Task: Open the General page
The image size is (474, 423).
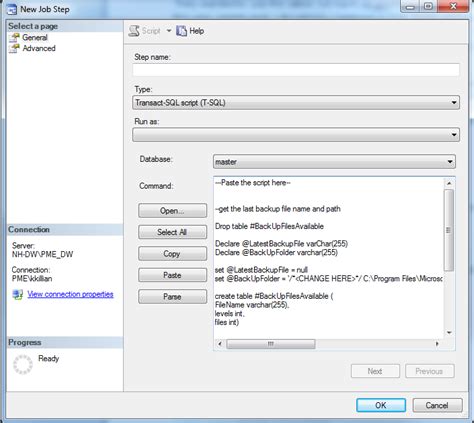Action: tap(35, 38)
